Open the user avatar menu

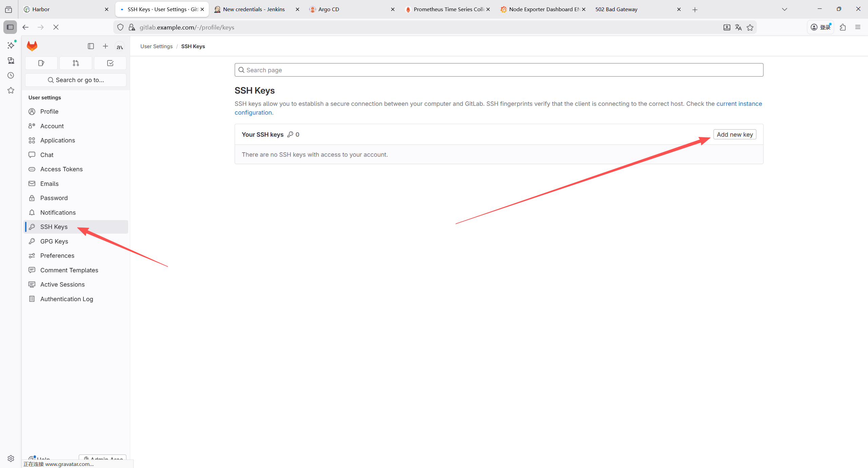(x=120, y=47)
